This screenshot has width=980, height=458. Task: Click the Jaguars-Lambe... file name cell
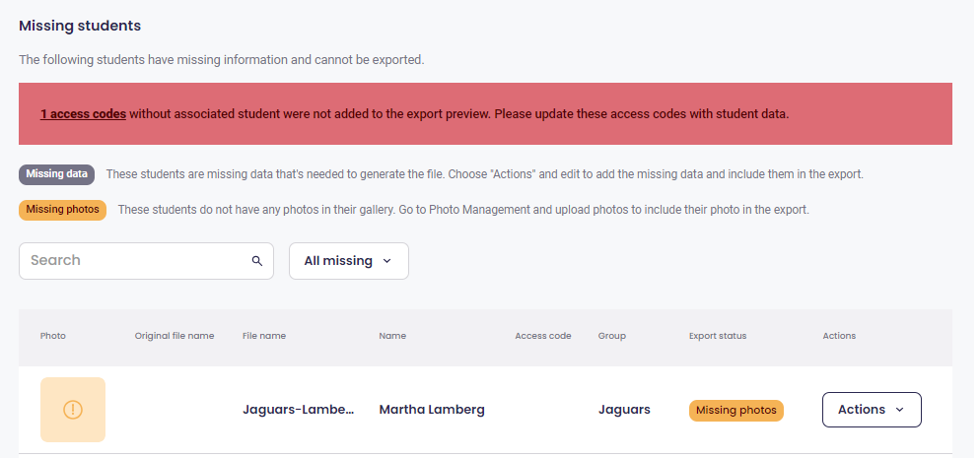point(299,410)
